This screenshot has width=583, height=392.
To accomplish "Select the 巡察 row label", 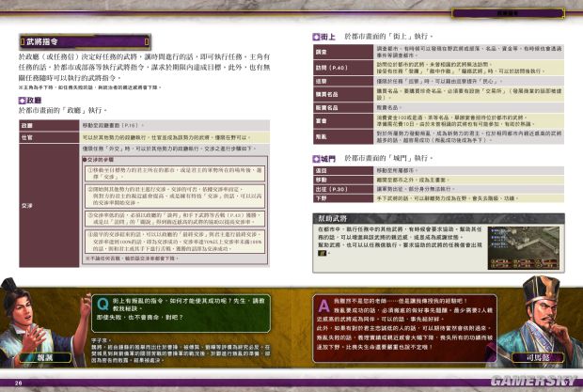I will coord(343,81).
